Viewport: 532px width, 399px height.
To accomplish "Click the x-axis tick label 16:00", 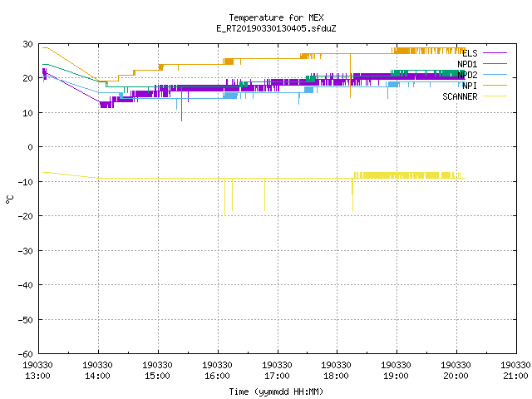I will click(x=217, y=376).
